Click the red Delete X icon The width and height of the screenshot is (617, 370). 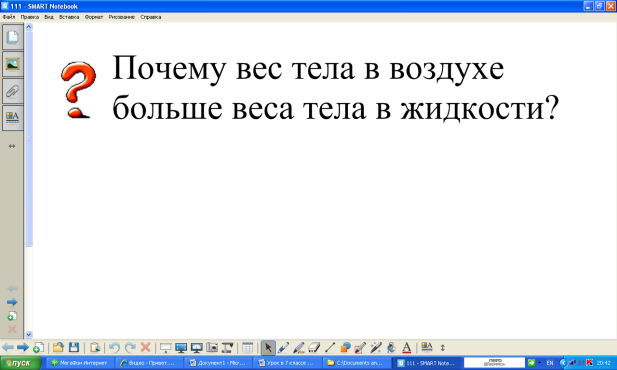tap(146, 348)
